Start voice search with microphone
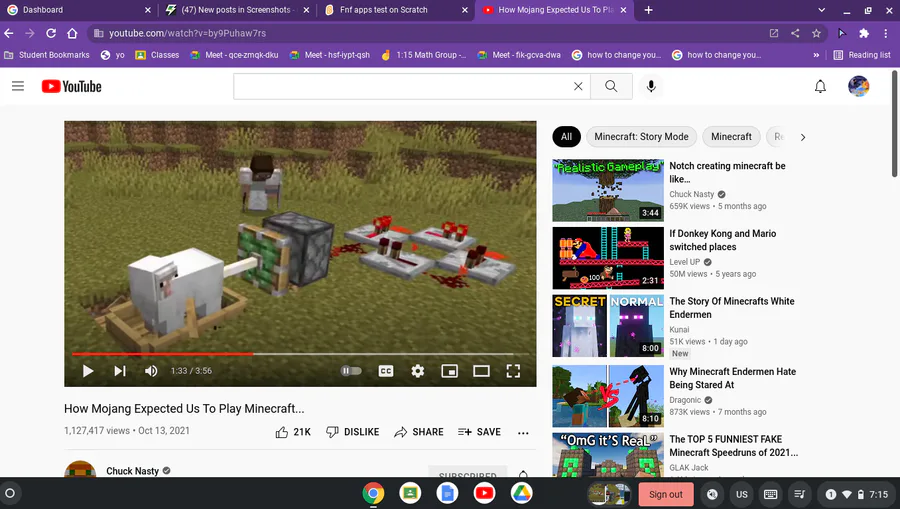Image resolution: width=900 pixels, height=509 pixels. click(x=651, y=86)
